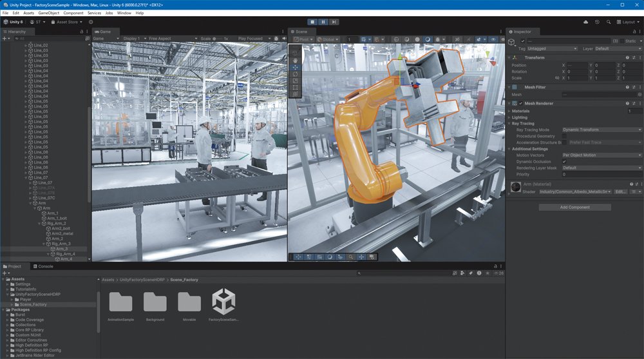Adjust the Game view Scale slider

click(218, 39)
